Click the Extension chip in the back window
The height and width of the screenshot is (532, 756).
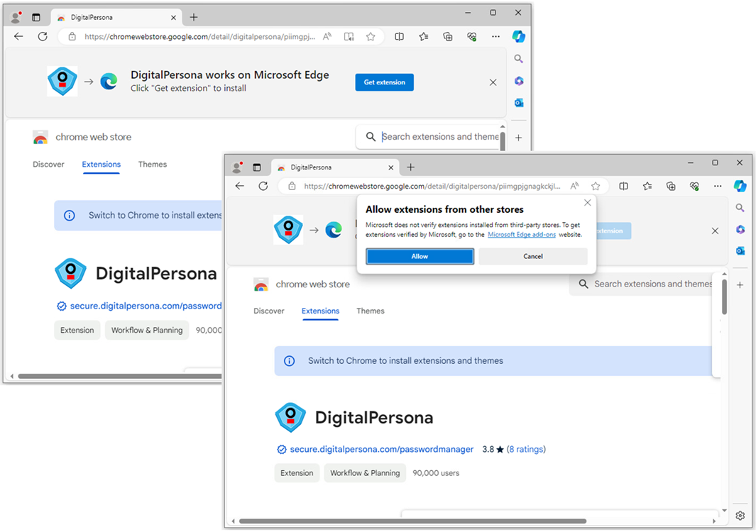tap(77, 330)
